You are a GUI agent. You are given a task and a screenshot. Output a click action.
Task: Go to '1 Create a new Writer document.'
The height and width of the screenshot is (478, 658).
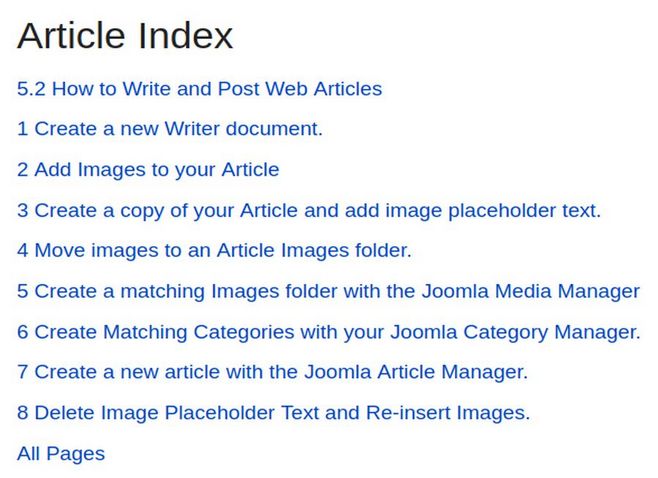(x=170, y=129)
